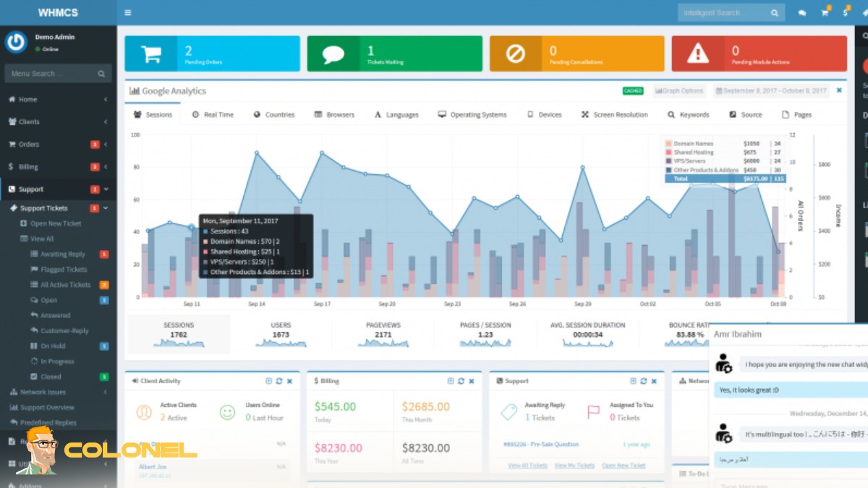This screenshot has height=488, width=868.
Task: Toggle the Billing widget collapse button
Action: point(451,381)
